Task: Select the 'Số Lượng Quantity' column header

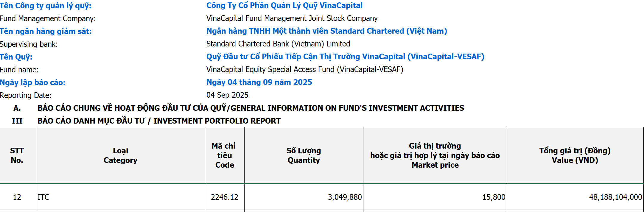Action: pos(304,155)
